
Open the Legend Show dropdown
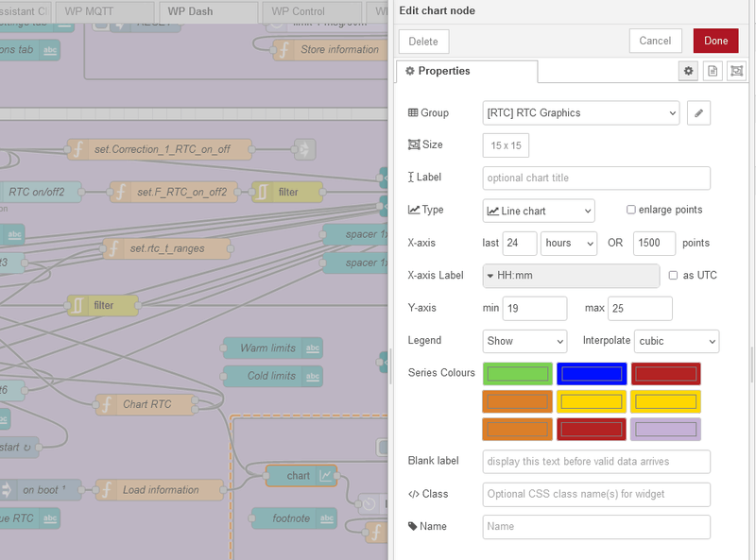click(x=524, y=340)
